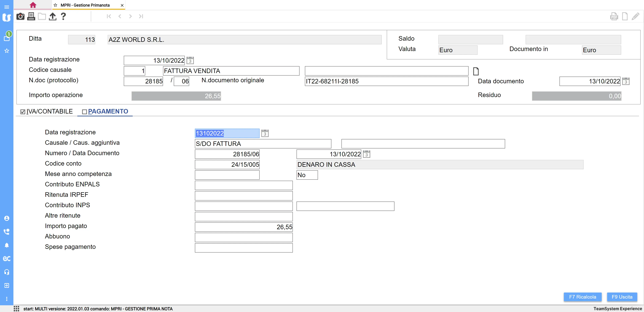Toggle the PAGAMENTO checkbox
The height and width of the screenshot is (312, 644).
click(x=85, y=112)
